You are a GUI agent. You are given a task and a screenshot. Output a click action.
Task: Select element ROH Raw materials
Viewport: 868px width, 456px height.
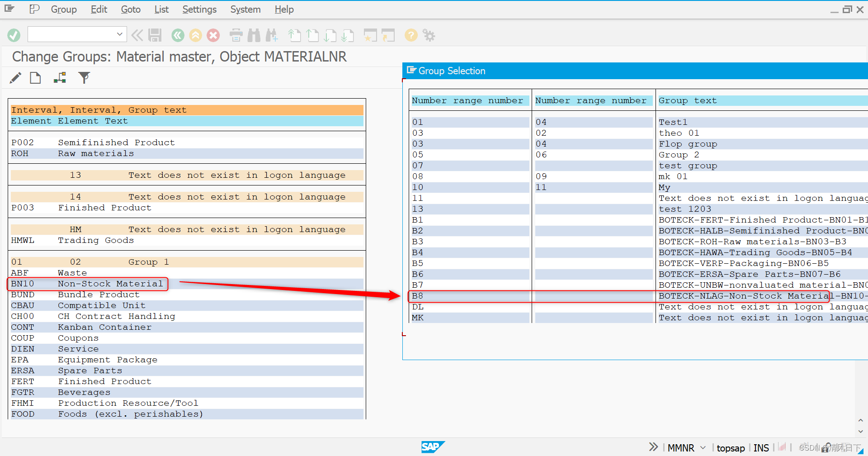coord(187,153)
